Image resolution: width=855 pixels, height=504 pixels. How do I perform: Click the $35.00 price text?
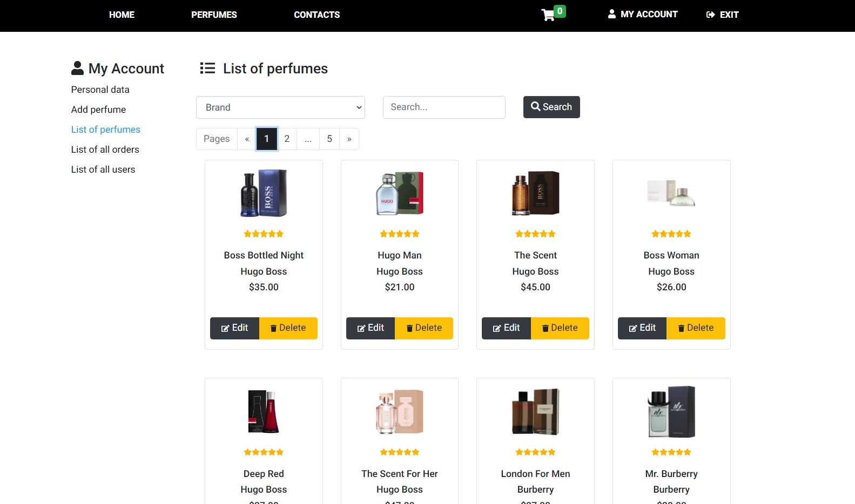[x=264, y=287]
